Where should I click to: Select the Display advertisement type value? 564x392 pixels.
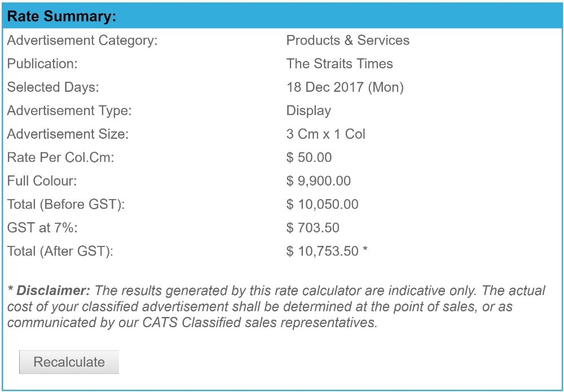(x=309, y=111)
